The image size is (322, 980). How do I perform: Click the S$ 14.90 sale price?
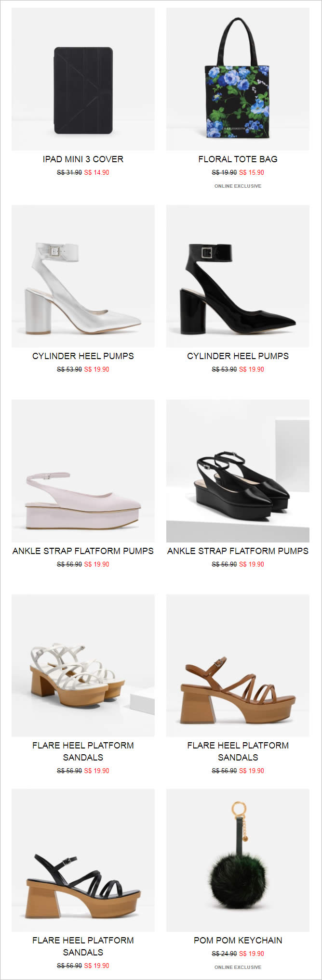(97, 172)
